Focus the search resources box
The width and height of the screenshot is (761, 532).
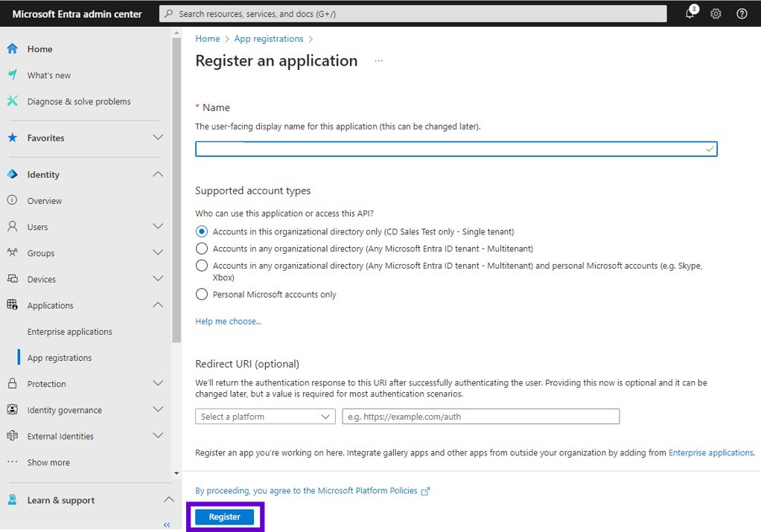pyautogui.click(x=413, y=13)
